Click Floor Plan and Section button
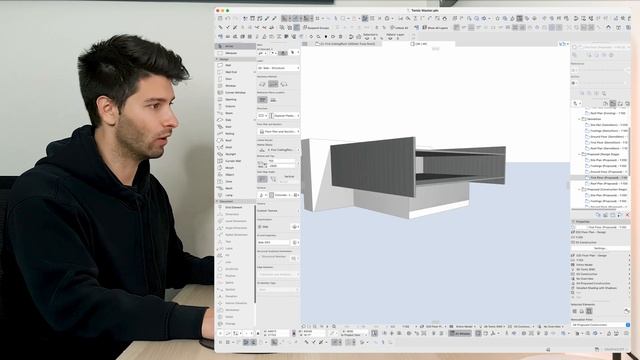This screenshot has height=360, width=640. 278,132
